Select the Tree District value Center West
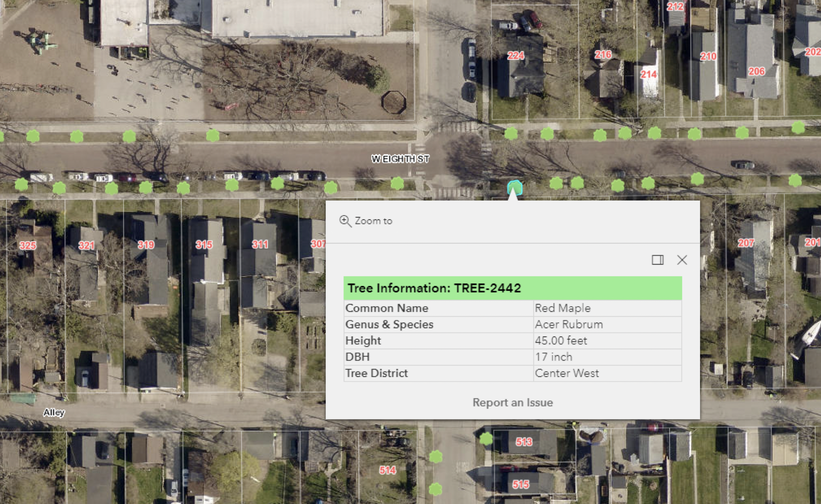Viewport: 821px width, 504px height. tap(567, 373)
